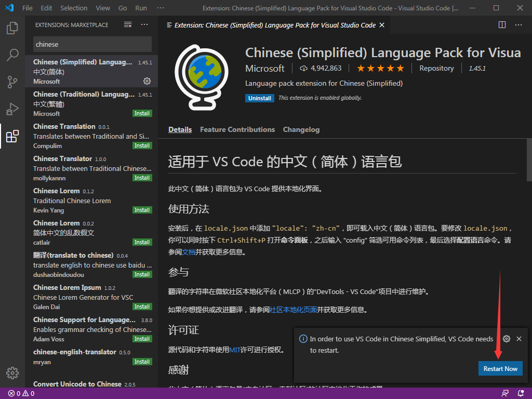
Task: Click the filter extensions icon above the search box
Action: 127,24
